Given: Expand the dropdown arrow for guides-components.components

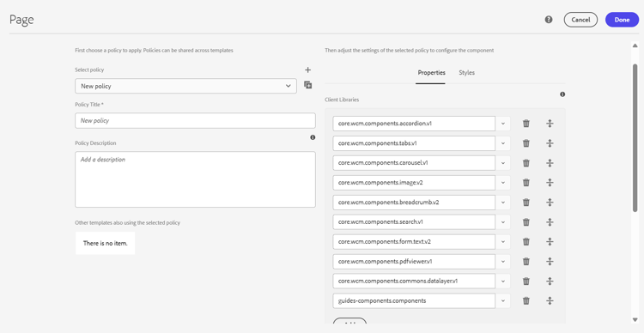Looking at the screenshot, I should [502, 300].
